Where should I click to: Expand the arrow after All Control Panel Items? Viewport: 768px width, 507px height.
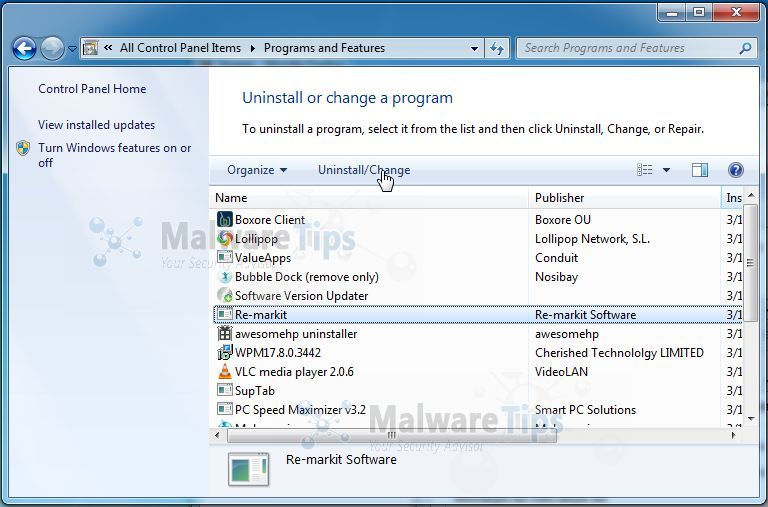point(253,48)
